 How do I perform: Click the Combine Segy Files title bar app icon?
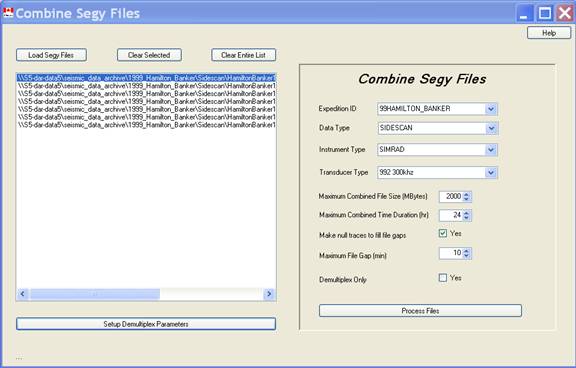(x=8, y=13)
